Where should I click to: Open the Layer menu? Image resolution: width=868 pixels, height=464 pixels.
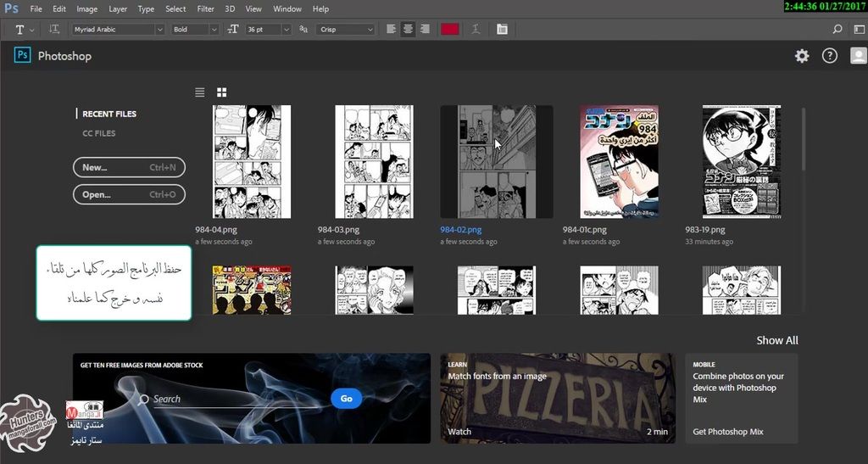coord(117,8)
